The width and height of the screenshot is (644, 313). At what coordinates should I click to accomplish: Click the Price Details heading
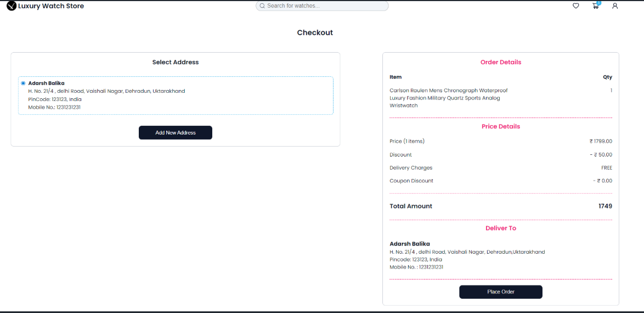(x=500, y=126)
